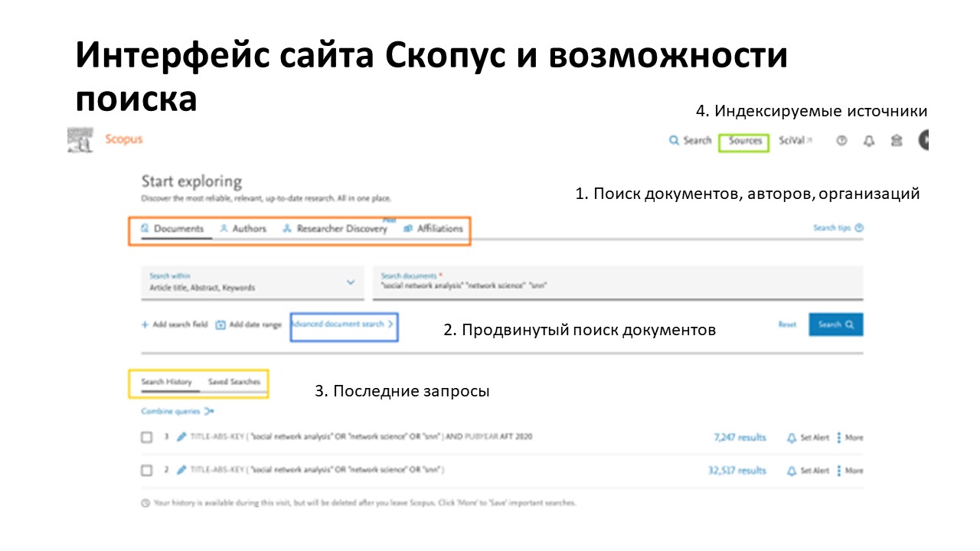Click the institution building icon in header
Image resolution: width=980 pixels, height=551 pixels.
pos(896,141)
